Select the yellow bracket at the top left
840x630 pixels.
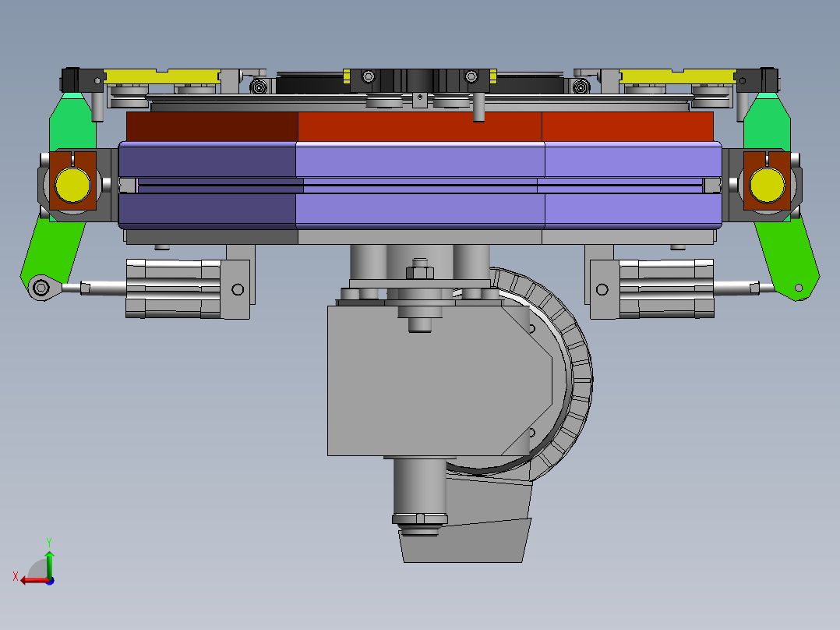click(162, 76)
